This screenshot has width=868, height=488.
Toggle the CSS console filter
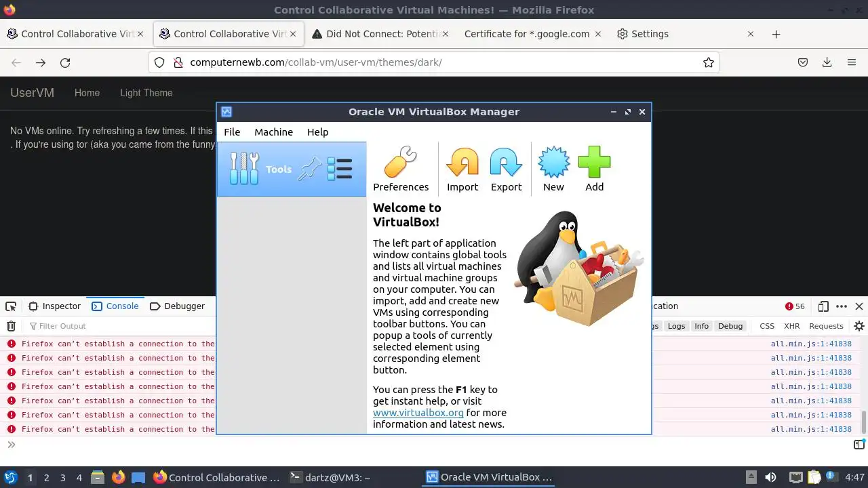click(x=767, y=326)
